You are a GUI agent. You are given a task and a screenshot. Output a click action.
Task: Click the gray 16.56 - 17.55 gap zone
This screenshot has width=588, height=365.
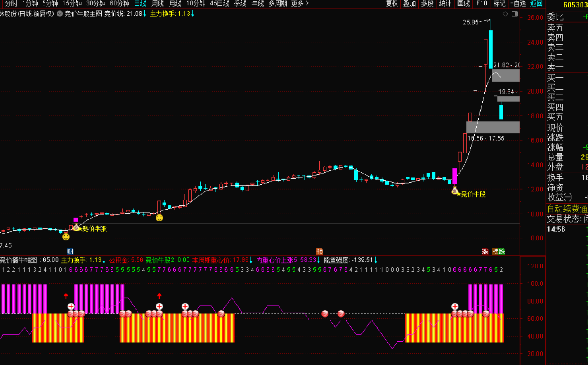493,127
